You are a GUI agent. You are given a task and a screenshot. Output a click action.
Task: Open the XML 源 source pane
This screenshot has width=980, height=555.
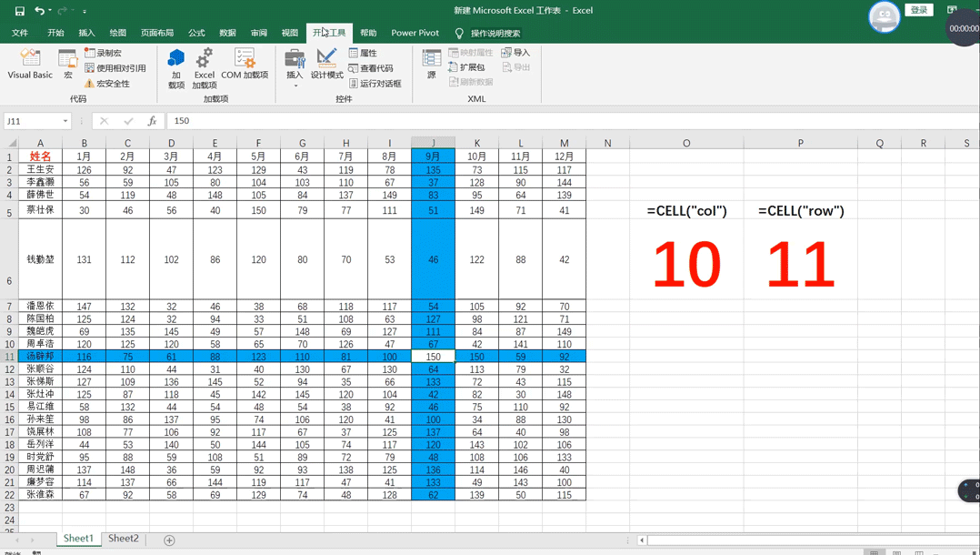click(x=431, y=65)
